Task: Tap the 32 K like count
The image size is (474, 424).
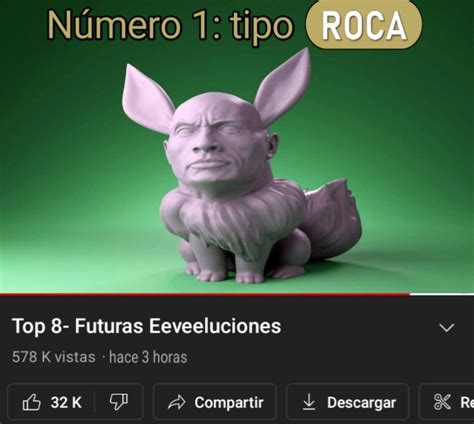Action: 66,402
